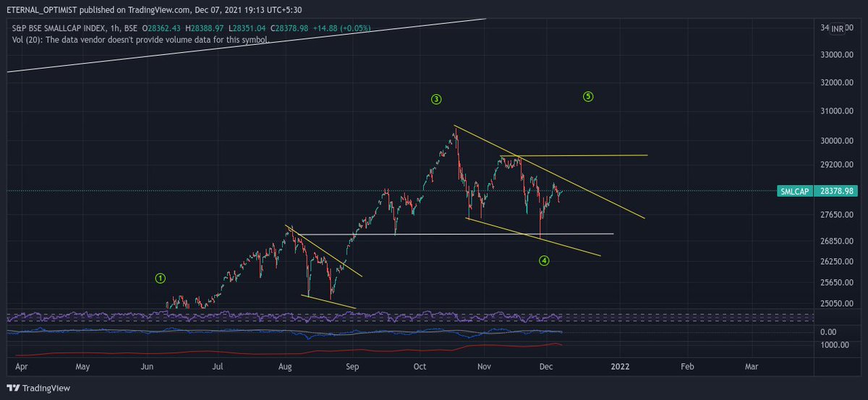Select the green wave 1 marker
868x400 pixels.
click(x=161, y=278)
